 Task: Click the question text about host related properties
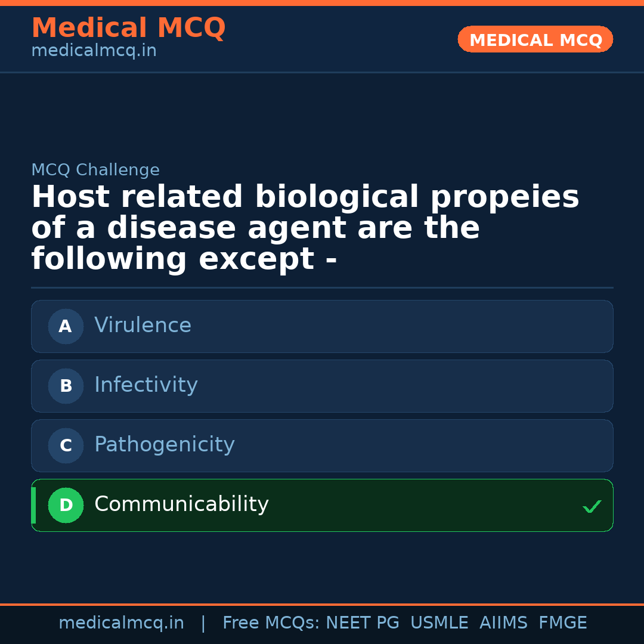(x=305, y=228)
